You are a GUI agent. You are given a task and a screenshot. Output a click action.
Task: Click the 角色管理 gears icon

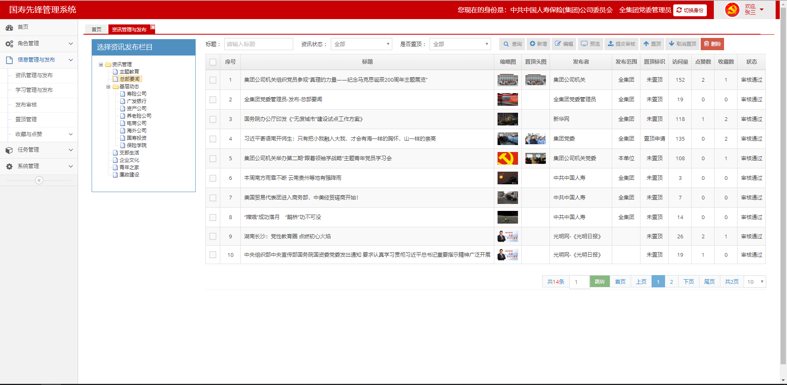pyautogui.click(x=10, y=44)
